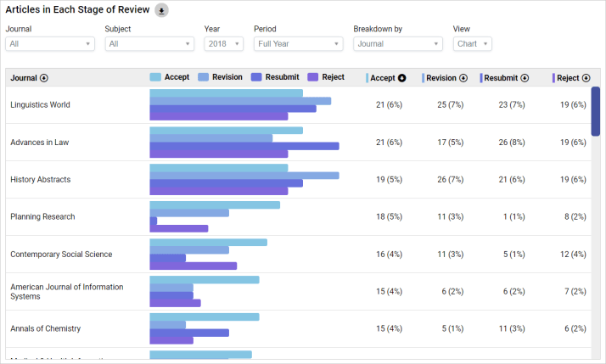Open the Period dropdown set to Full Year

click(298, 44)
